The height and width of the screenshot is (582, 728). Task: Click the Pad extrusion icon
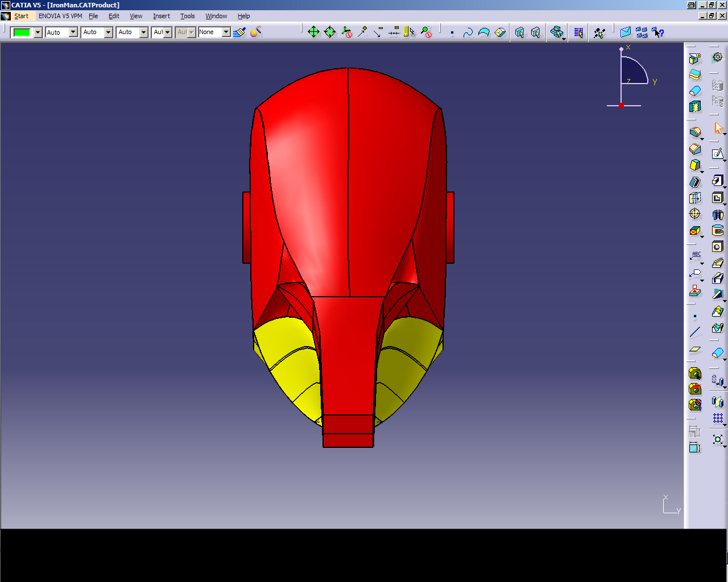(x=718, y=181)
